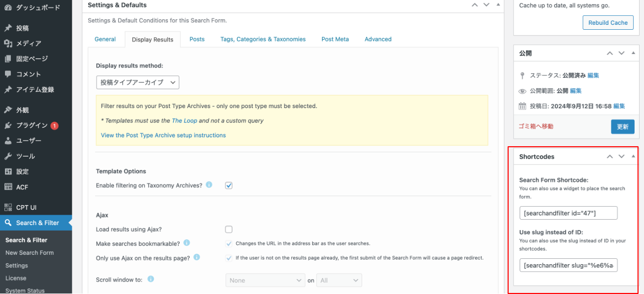The image size is (644, 294).
Task: Enable Load results using Ajax checkbox
Action: click(x=229, y=230)
